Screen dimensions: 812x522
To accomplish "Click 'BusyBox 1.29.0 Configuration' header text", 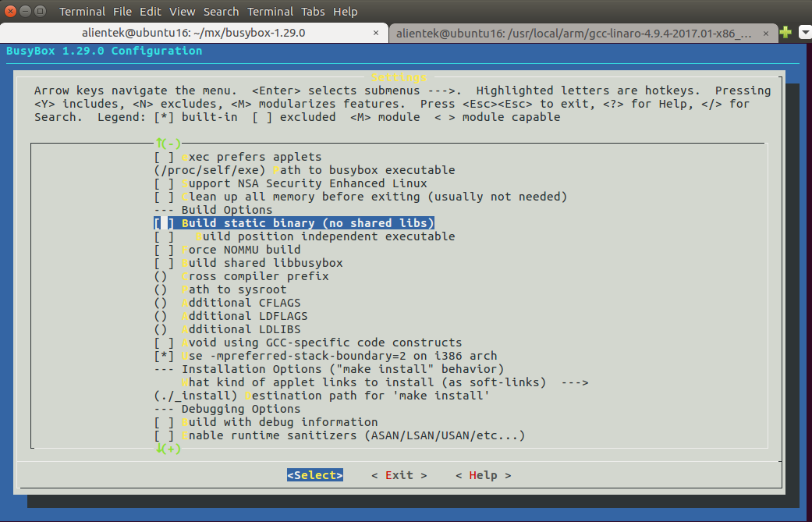I will point(104,51).
